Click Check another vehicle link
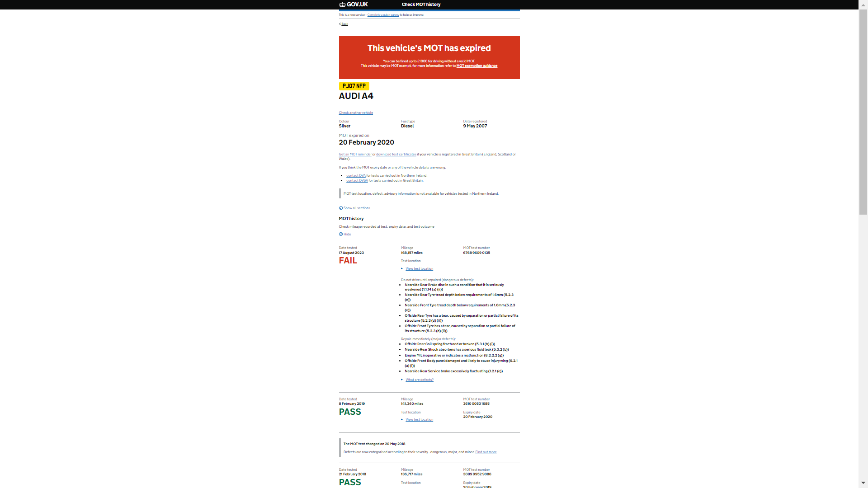 coord(356,113)
